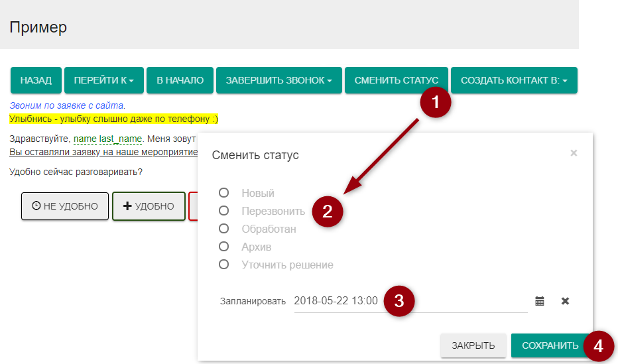Click the Сменить статус toolbar button
Viewport: 618px width, 364px height.
coord(396,80)
